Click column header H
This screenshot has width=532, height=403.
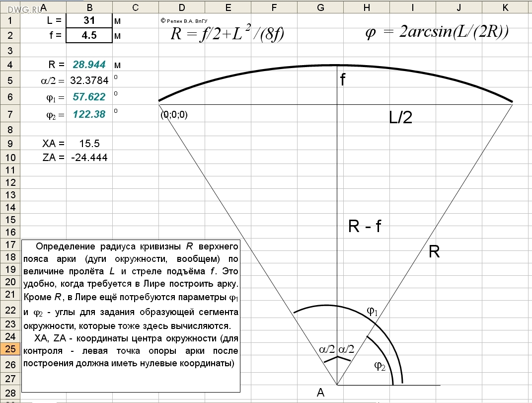pos(367,7)
